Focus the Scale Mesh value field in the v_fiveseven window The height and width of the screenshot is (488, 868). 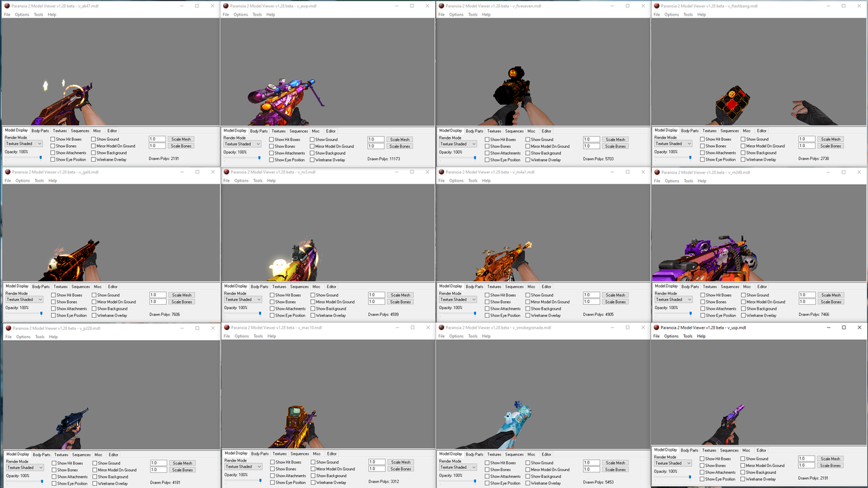point(591,140)
